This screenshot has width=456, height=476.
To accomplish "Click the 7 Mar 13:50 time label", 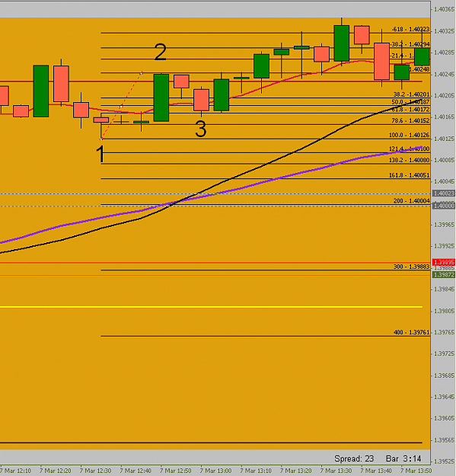I will (x=416, y=471).
